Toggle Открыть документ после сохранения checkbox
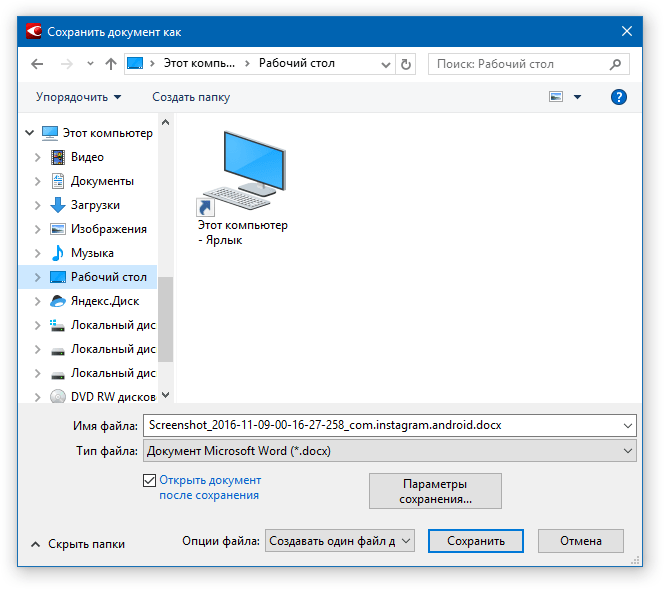This screenshot has height=589, width=664. pyautogui.click(x=149, y=481)
